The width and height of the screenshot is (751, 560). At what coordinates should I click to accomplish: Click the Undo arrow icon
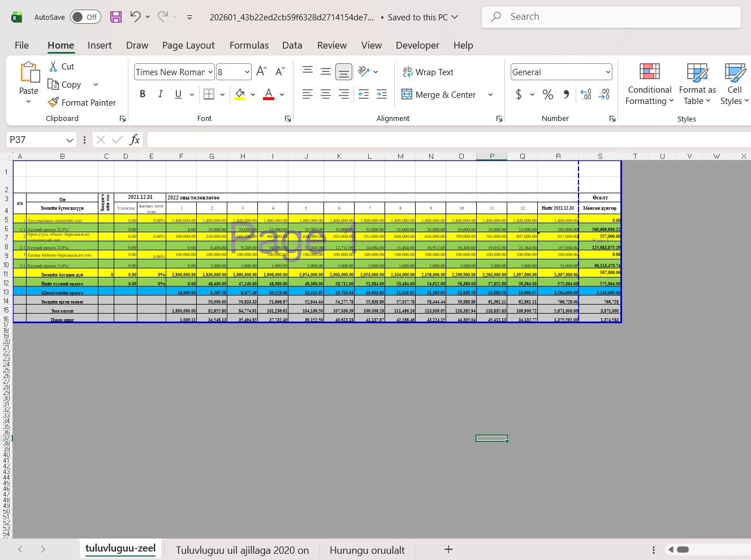click(135, 17)
